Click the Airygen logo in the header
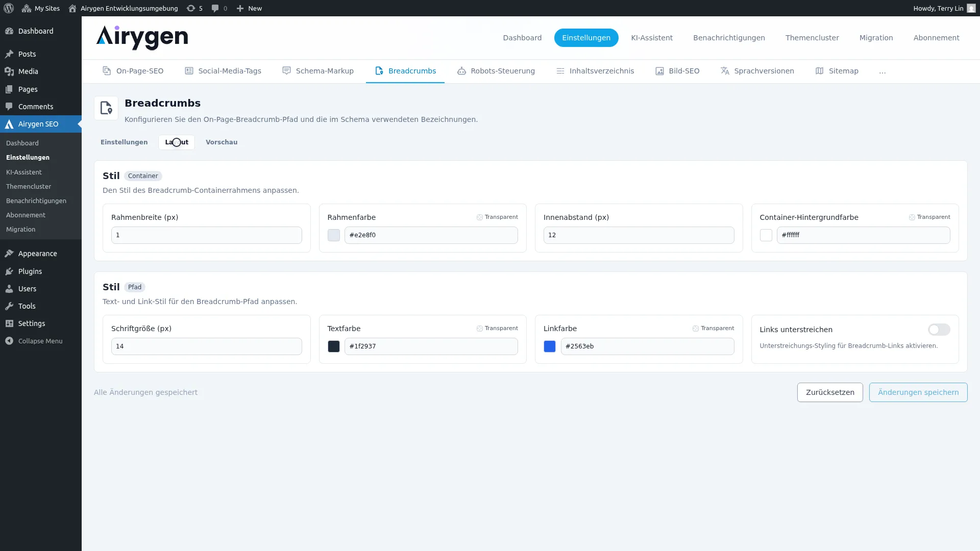The image size is (980, 551). (142, 38)
